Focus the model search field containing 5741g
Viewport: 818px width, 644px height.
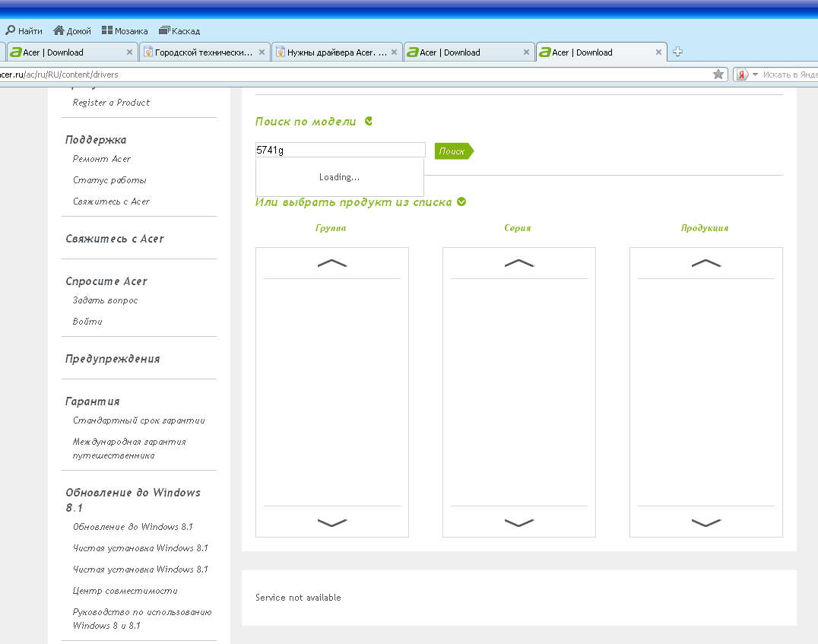pos(340,151)
